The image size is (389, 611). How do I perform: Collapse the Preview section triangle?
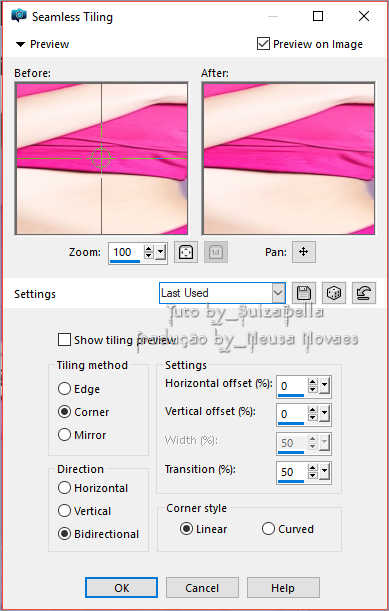[20, 44]
